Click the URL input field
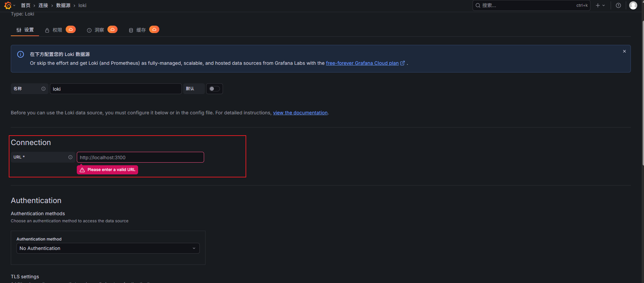Viewport: 644px width, 283px height. pyautogui.click(x=140, y=157)
